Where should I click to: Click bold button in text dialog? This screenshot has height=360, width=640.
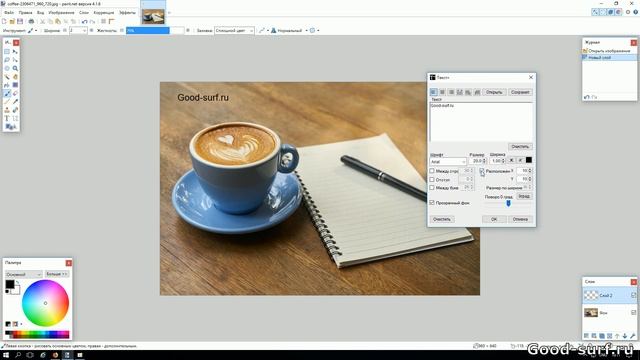(511, 160)
